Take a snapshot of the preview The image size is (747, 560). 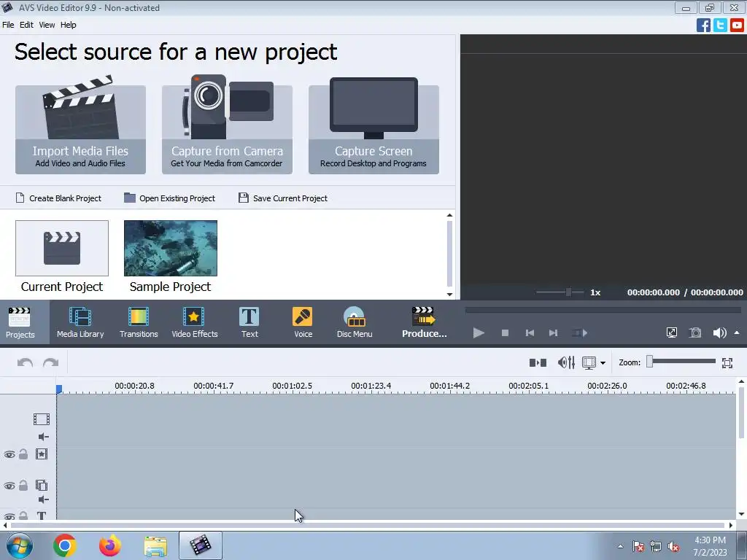click(x=695, y=332)
